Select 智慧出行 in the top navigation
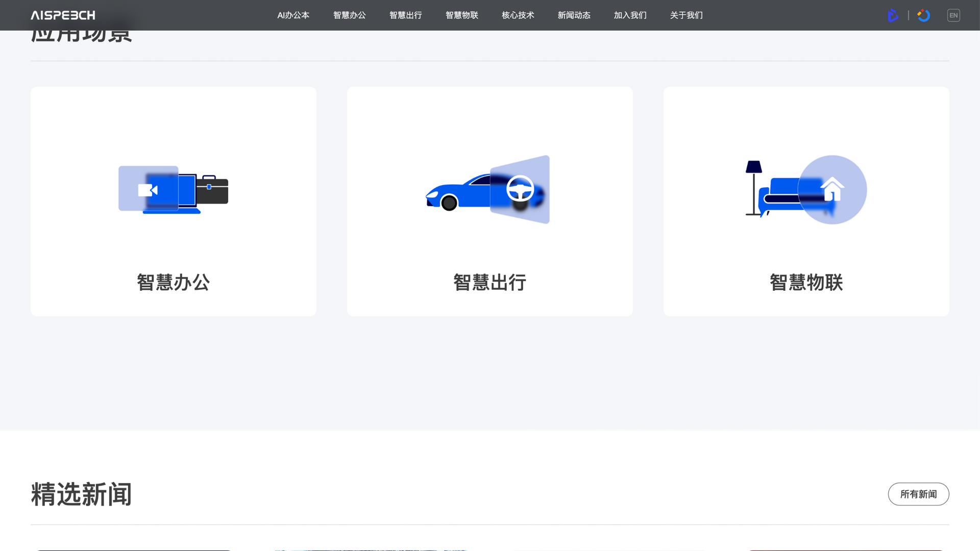The height and width of the screenshot is (551, 980). [406, 15]
